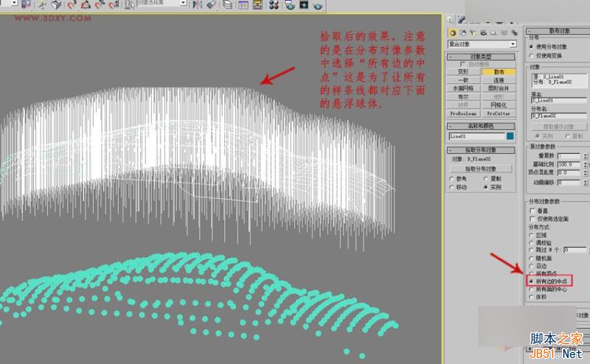Select the 沿边 distribution radio
Viewport: 590px width, 364px height.
pyautogui.click(x=531, y=266)
